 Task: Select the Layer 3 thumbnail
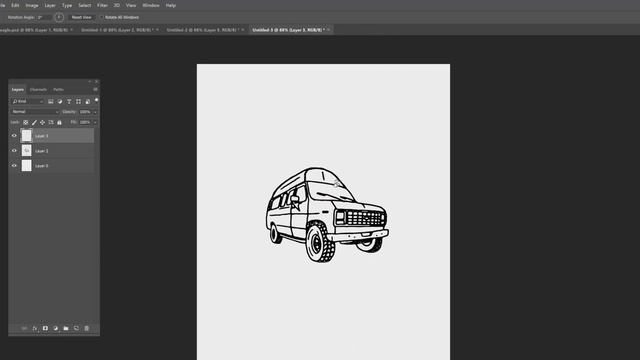27,136
